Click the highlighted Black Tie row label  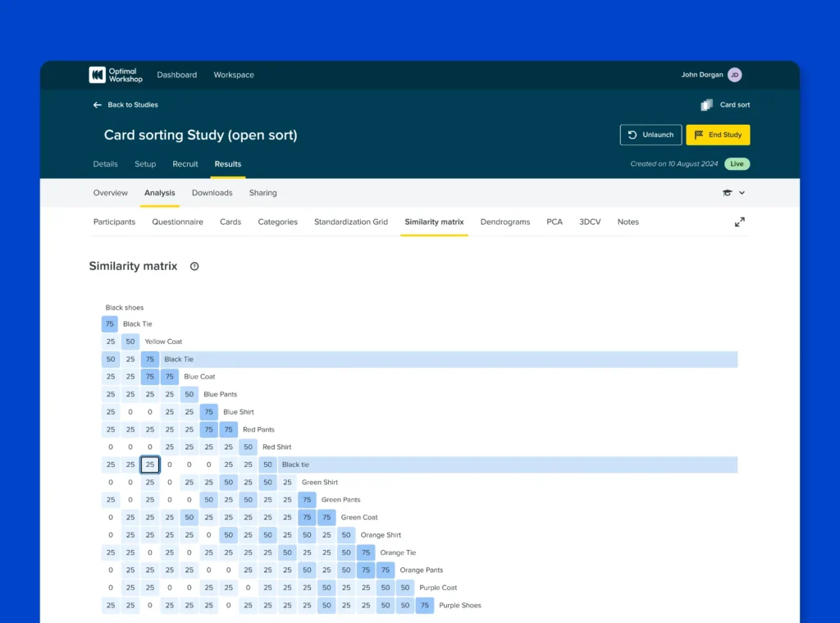(x=179, y=360)
